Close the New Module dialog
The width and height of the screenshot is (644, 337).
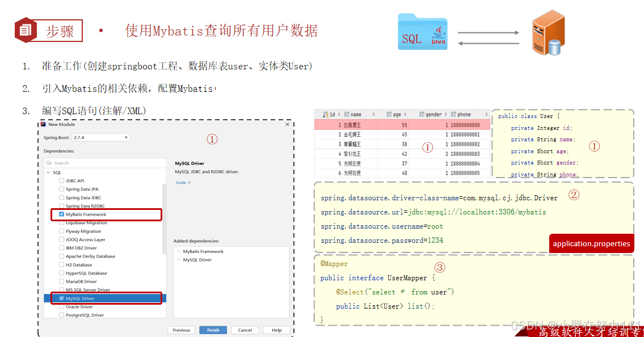pos(288,124)
